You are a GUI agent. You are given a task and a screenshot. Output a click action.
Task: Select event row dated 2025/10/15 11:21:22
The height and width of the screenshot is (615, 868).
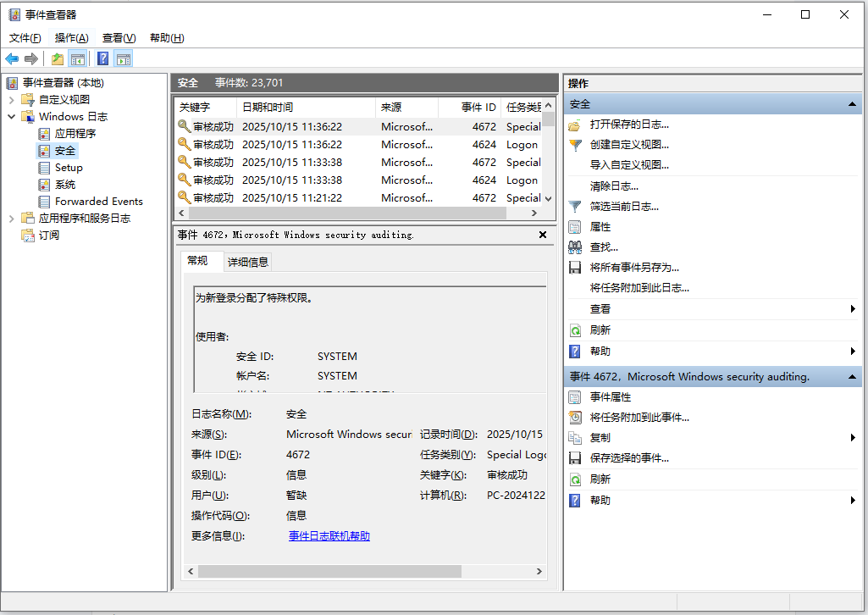[358, 197]
